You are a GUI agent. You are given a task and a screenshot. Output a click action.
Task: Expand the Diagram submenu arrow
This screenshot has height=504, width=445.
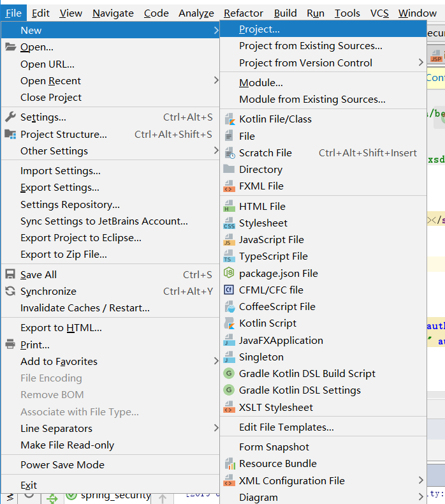(421, 496)
